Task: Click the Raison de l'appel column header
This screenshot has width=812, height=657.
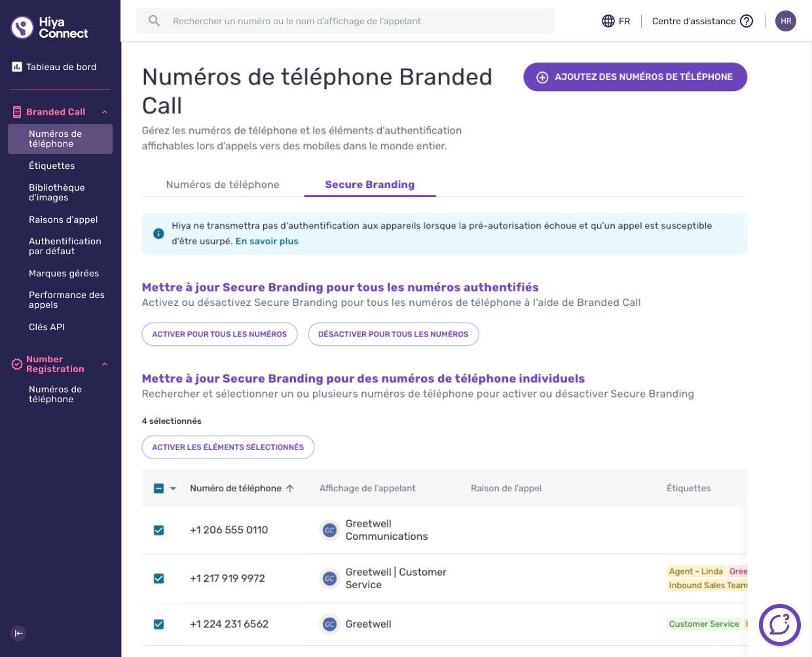Action: (506, 488)
